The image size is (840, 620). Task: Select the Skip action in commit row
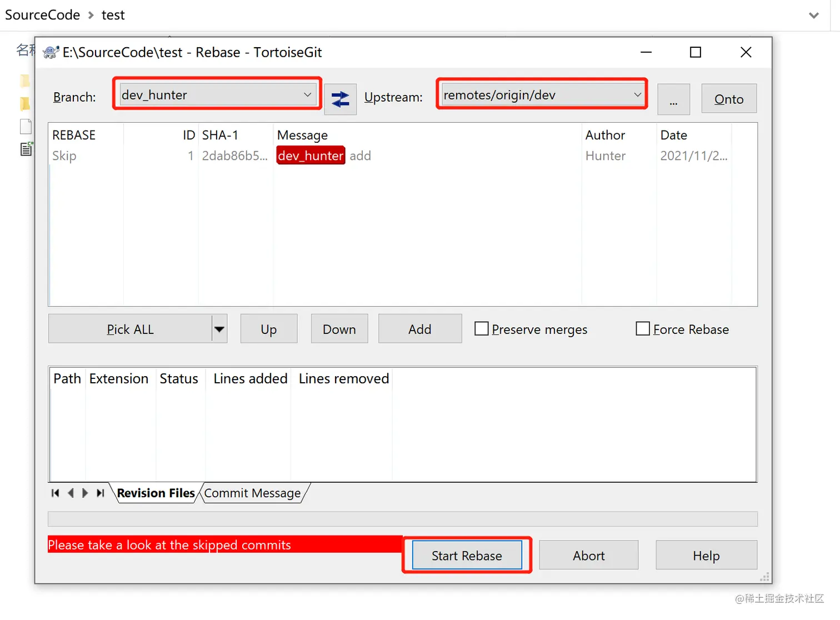(64, 156)
